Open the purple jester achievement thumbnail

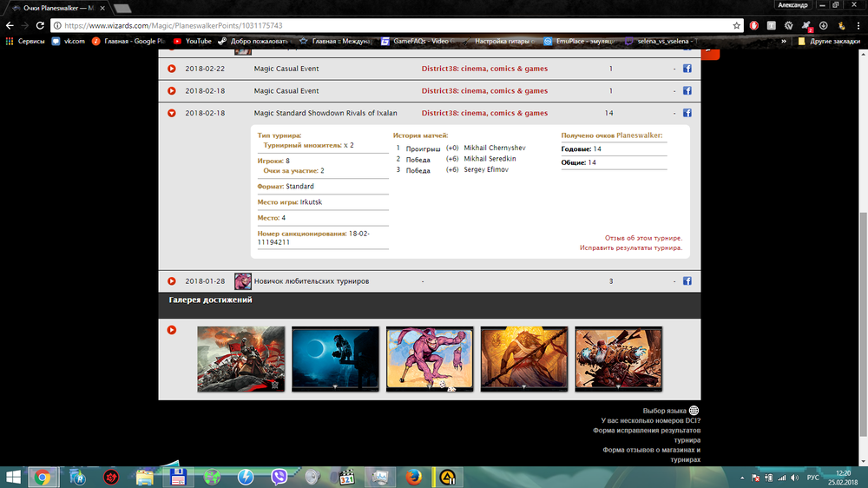[429, 359]
